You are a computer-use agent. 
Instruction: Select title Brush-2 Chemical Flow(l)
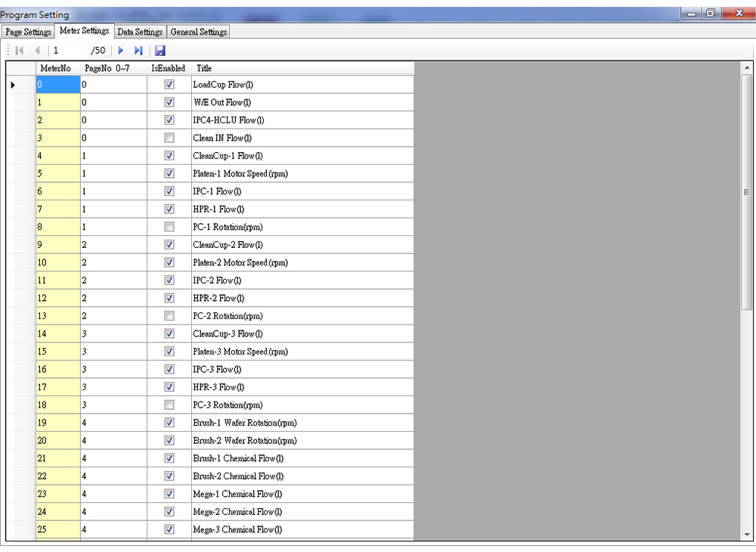(x=238, y=476)
